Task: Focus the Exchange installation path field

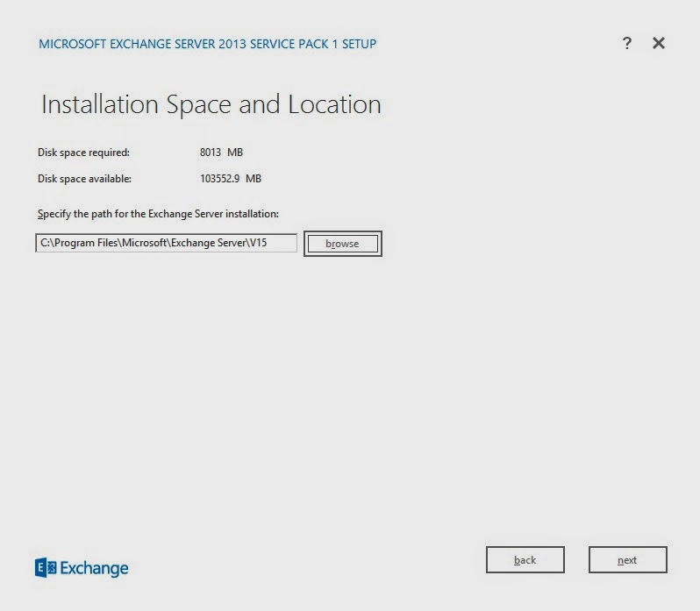Action: (167, 243)
